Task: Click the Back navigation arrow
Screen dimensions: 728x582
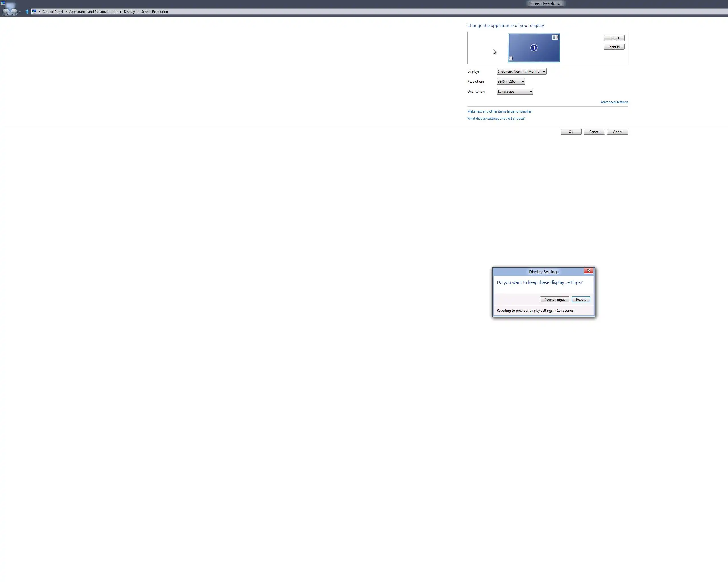Action: pos(6,12)
